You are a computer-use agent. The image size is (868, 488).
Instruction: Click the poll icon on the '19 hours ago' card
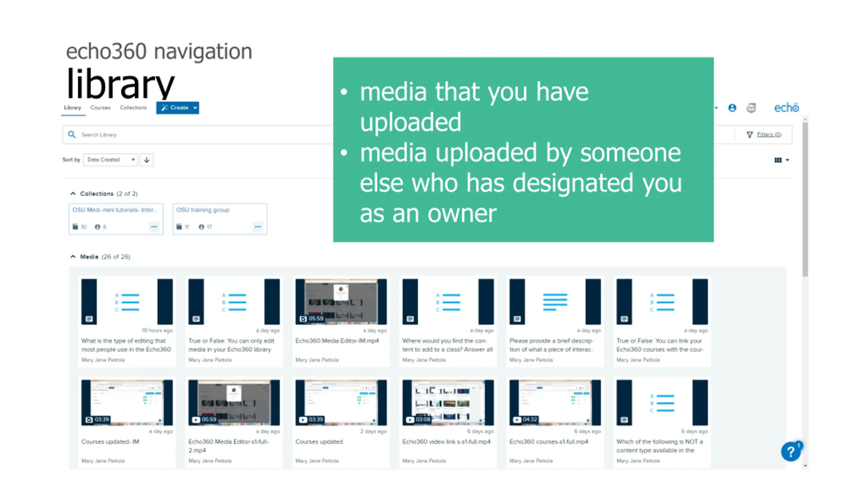coord(89,319)
